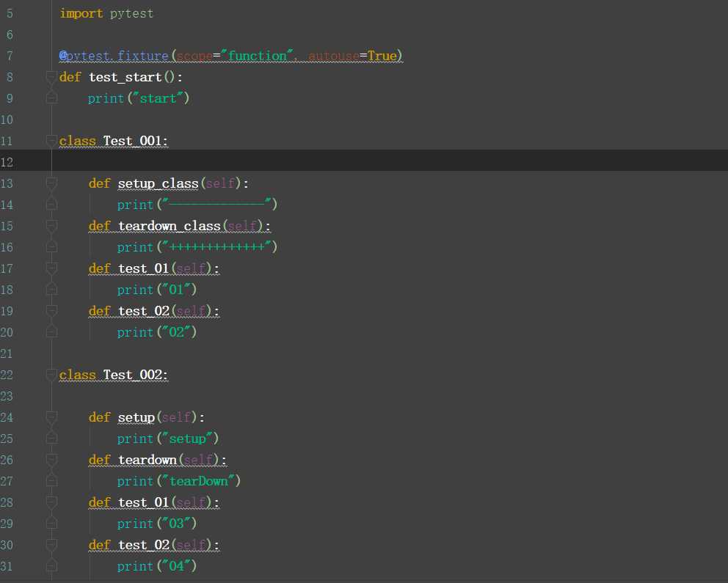The height and width of the screenshot is (583, 728).
Task: Click line number 12 in the gutter
Action: click(x=10, y=162)
